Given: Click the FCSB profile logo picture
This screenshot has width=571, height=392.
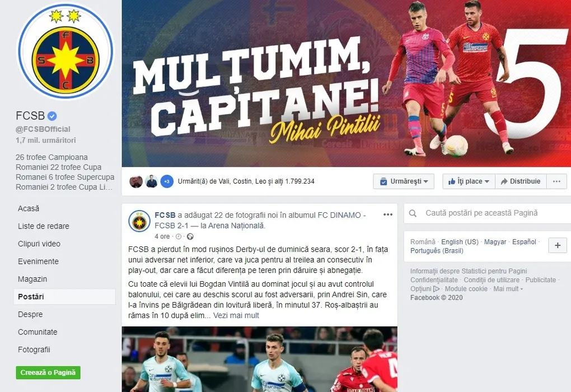Looking at the screenshot, I should click(65, 51).
